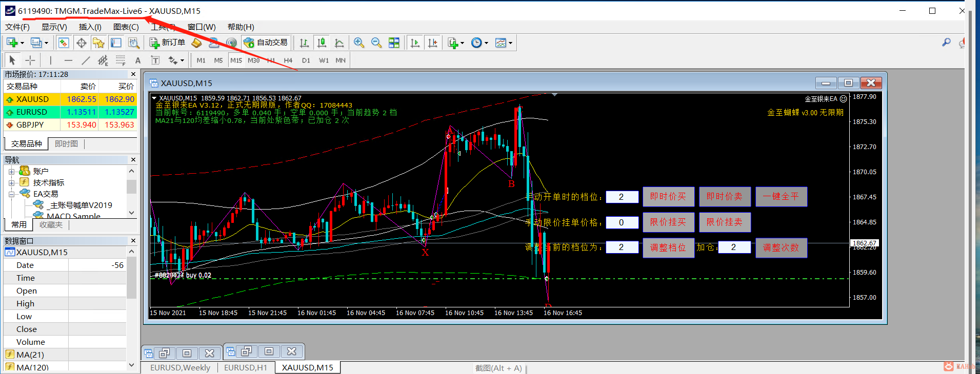Click the 加仓 count input field
This screenshot has width=980, height=374.
[734, 247]
